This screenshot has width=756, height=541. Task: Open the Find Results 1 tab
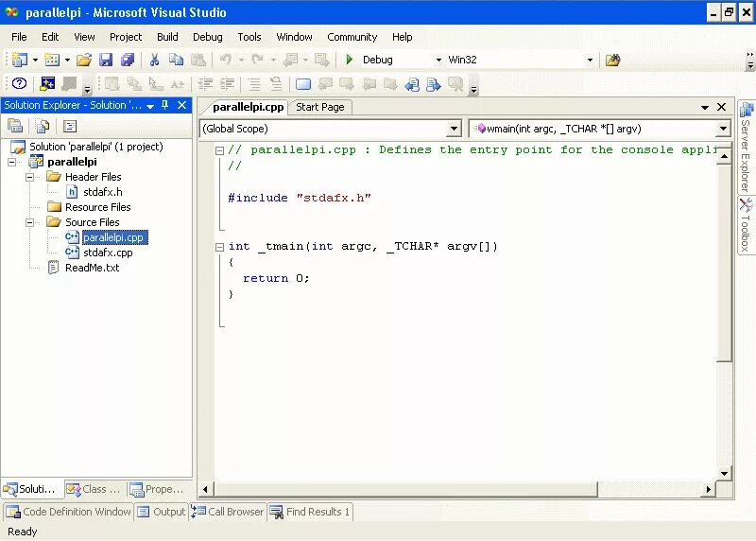(310, 512)
